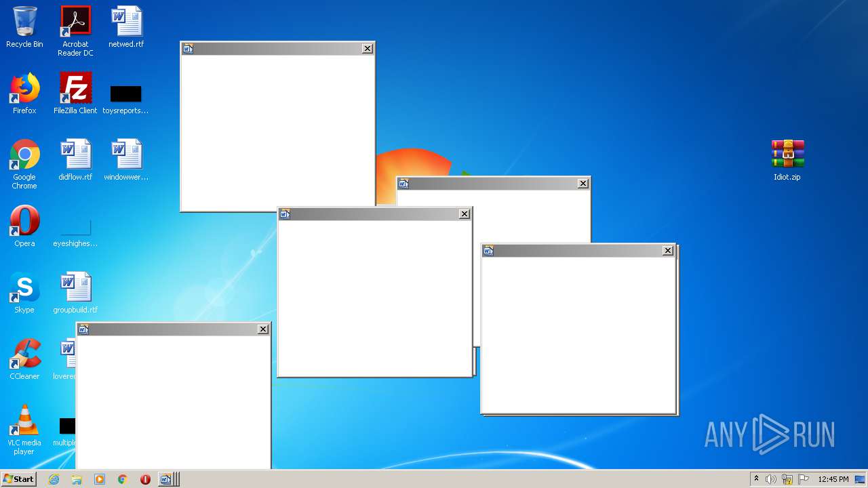Click Word icon in topmost window's title bar

189,48
